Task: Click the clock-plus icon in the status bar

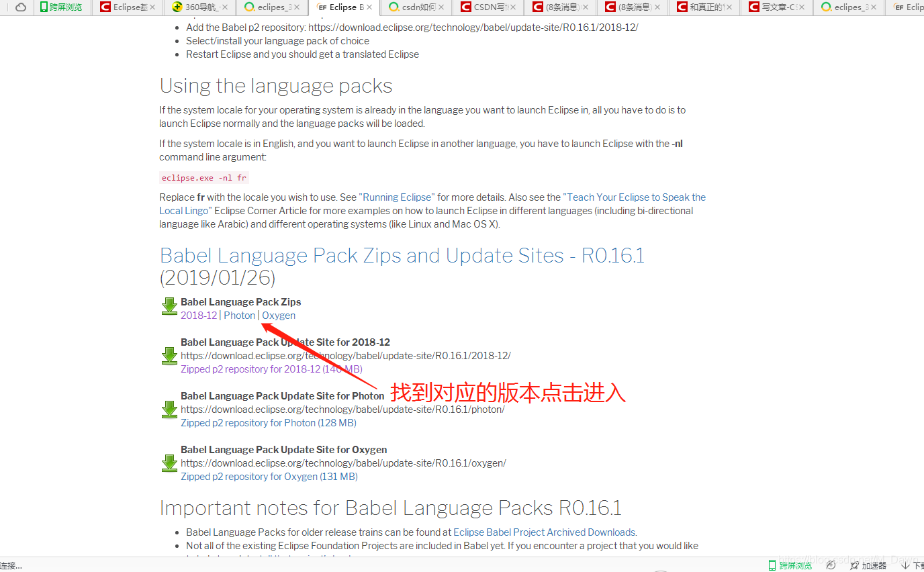Action: [831, 565]
